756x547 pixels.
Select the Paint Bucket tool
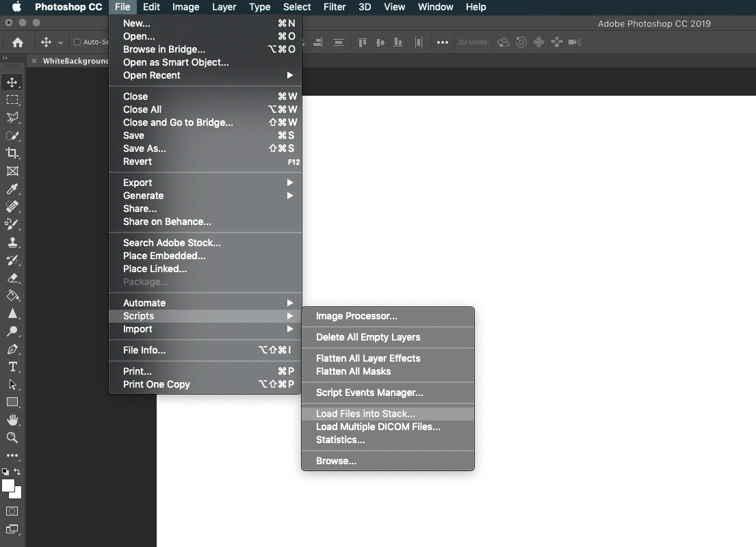12,296
